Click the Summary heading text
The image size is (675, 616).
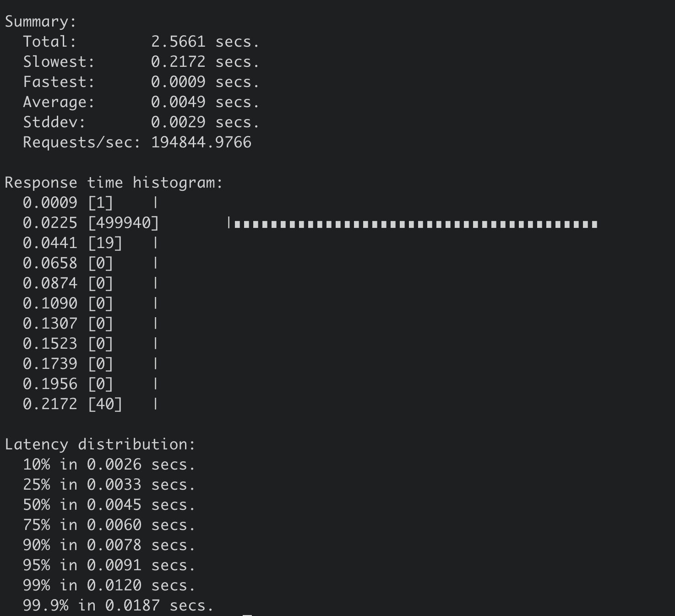click(40, 22)
